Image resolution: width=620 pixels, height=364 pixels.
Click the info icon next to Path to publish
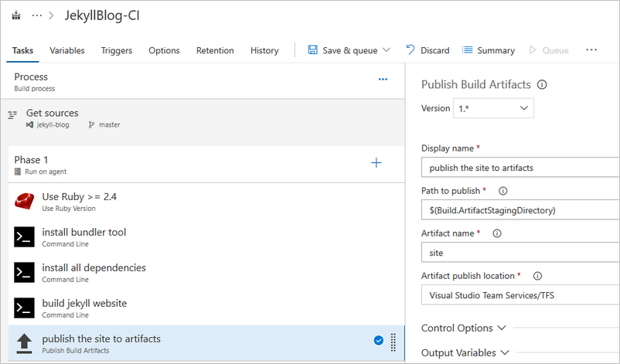tap(502, 191)
